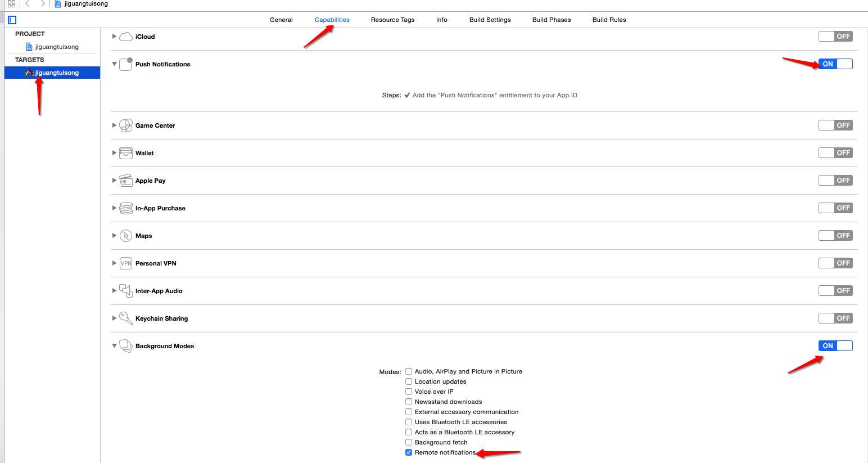Turn off the Background Modes switch
Viewport: 868px width, 463px height.
835,346
